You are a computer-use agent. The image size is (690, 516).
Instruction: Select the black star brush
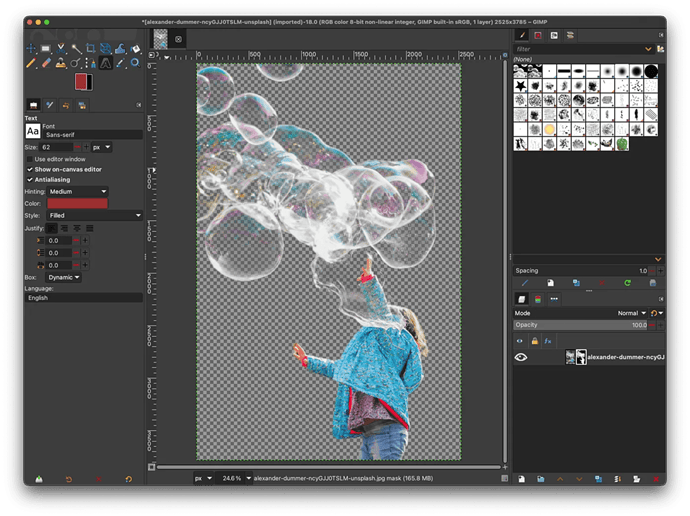point(521,85)
